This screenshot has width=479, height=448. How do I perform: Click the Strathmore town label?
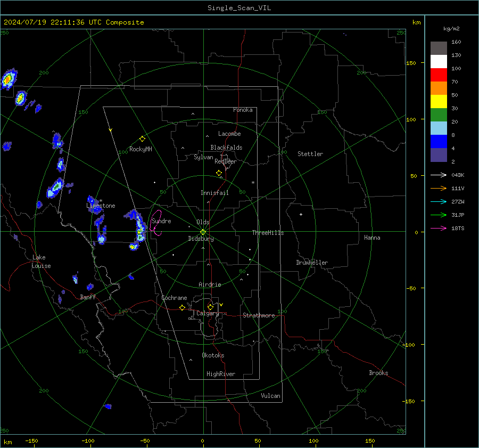click(x=259, y=315)
